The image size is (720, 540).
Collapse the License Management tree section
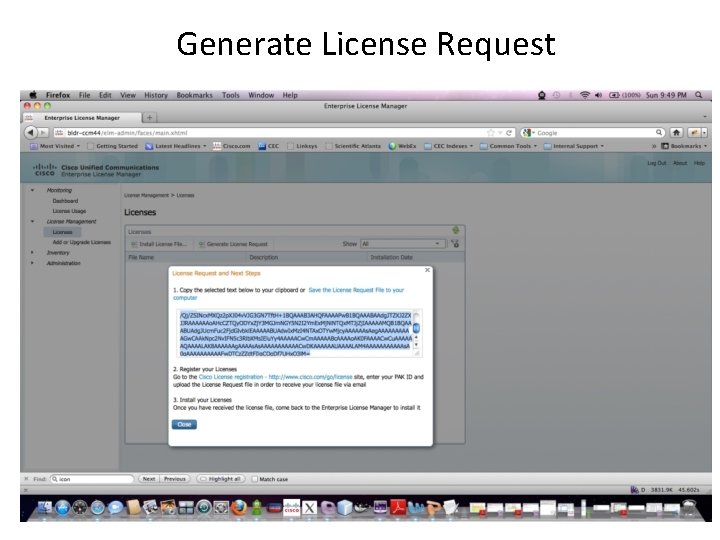(x=32, y=221)
